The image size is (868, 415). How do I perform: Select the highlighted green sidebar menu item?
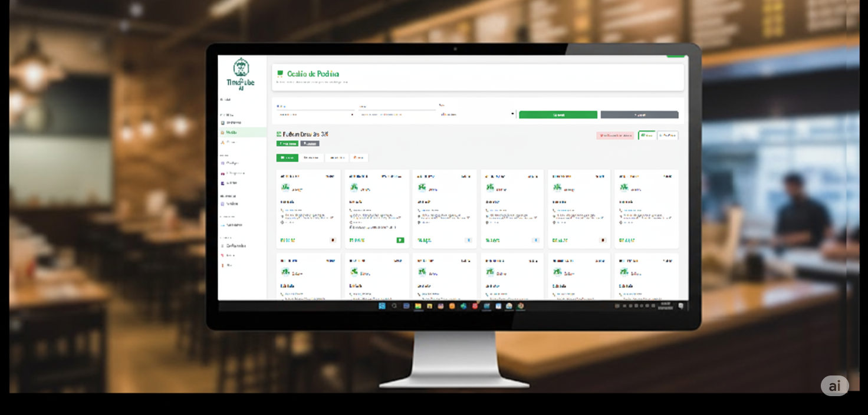coord(242,133)
